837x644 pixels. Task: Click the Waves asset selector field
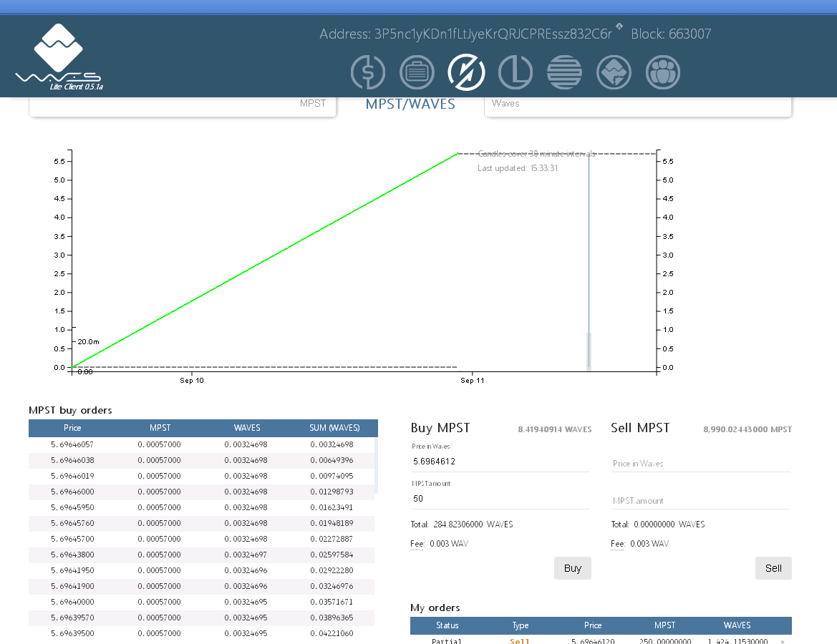point(638,106)
